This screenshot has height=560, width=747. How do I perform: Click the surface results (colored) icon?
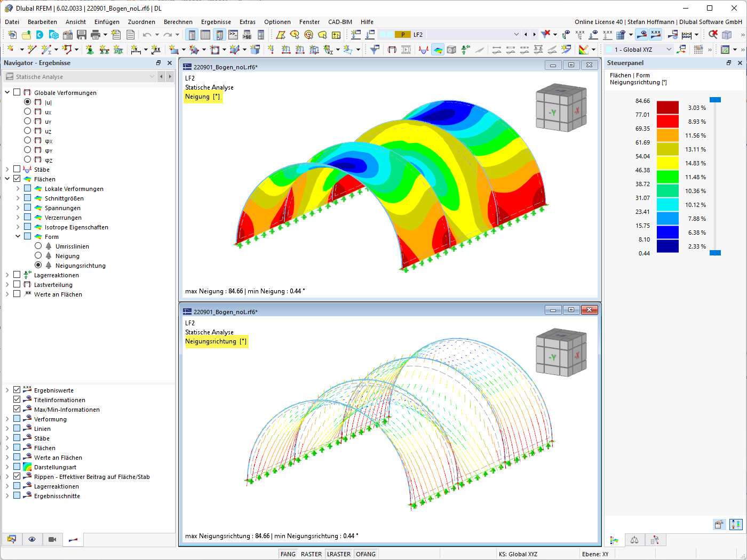(x=438, y=50)
